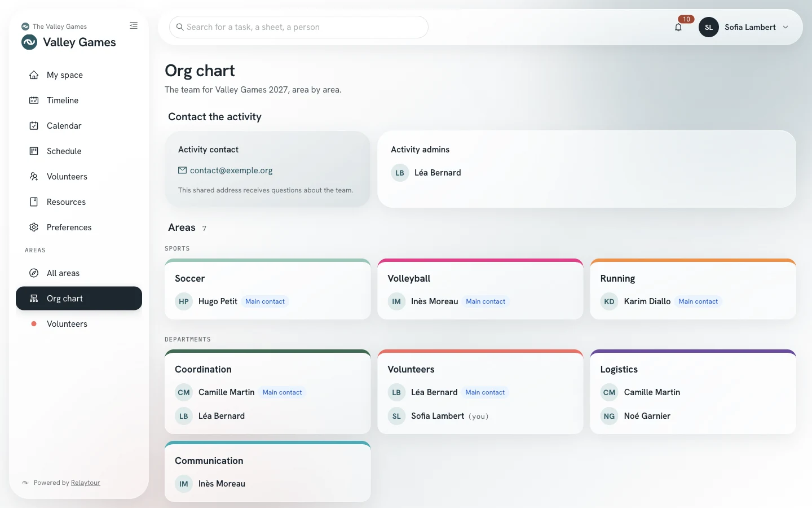Open the Communication department card title

coord(209,461)
